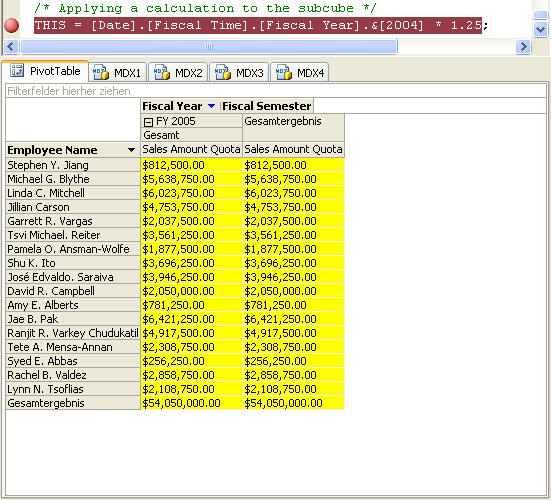Switch to the MDX3 tab
Image resolution: width=551 pixels, height=500 pixels.
point(239,72)
